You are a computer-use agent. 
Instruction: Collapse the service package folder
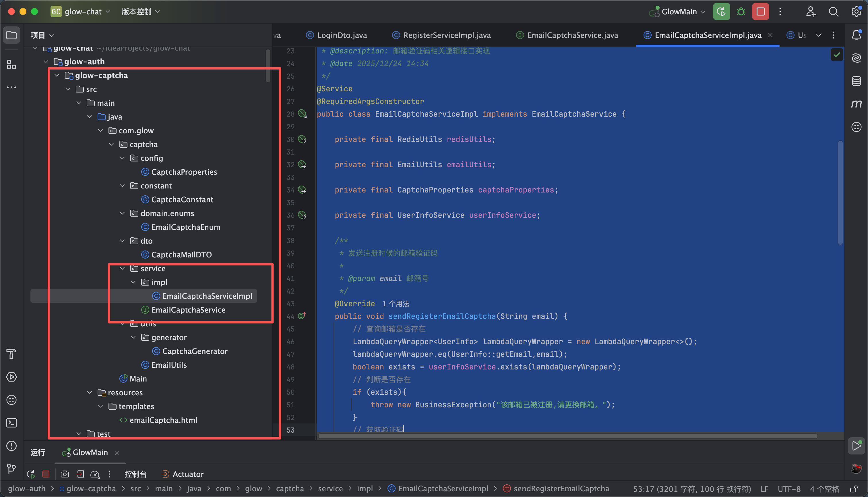pyautogui.click(x=123, y=269)
